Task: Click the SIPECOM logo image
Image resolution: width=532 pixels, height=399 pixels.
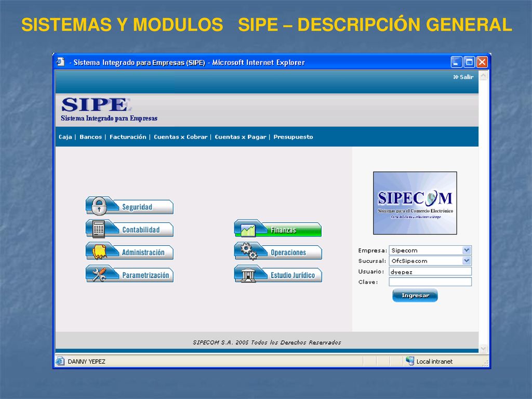Action: click(415, 203)
